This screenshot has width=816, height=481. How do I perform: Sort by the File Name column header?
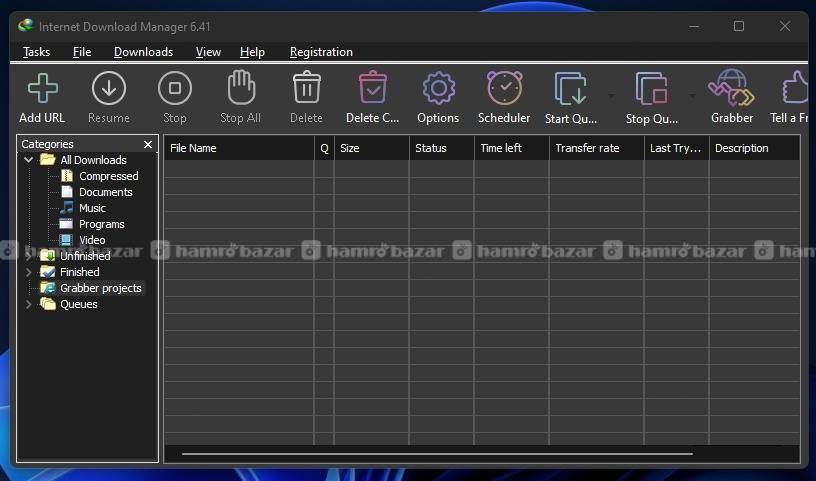click(x=238, y=148)
